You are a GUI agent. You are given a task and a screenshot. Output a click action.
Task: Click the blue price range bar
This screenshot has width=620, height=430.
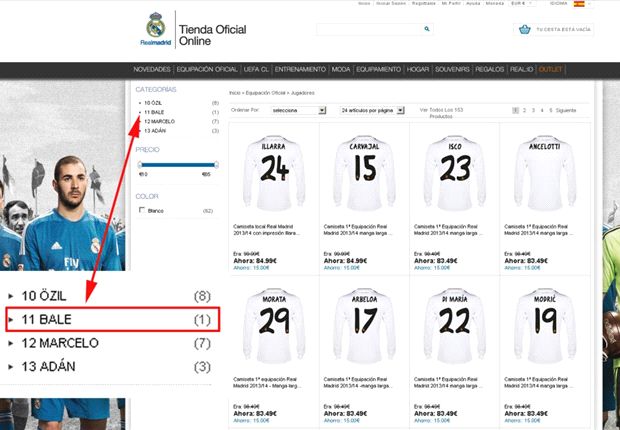click(178, 165)
